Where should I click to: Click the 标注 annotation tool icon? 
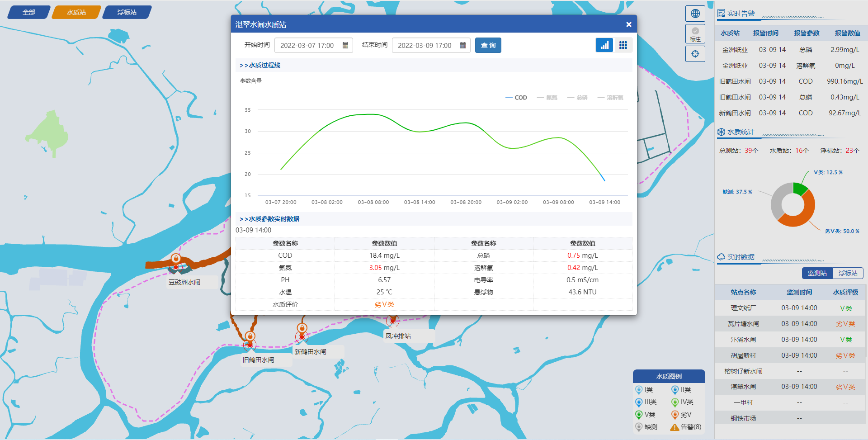(x=695, y=34)
